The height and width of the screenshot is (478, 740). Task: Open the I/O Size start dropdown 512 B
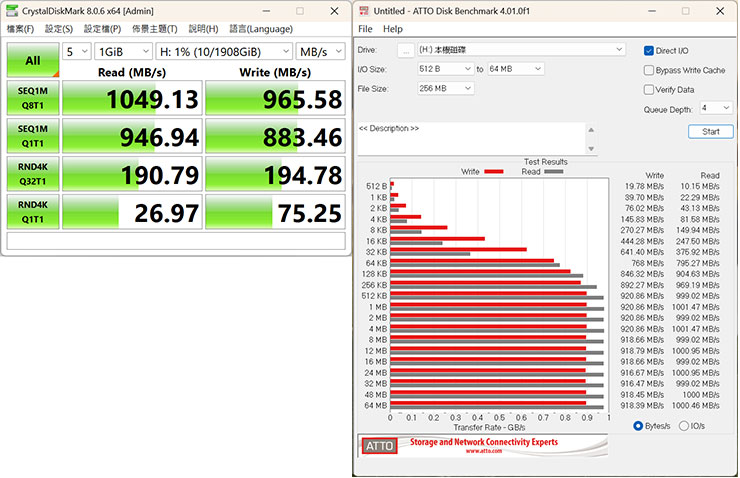click(445, 69)
